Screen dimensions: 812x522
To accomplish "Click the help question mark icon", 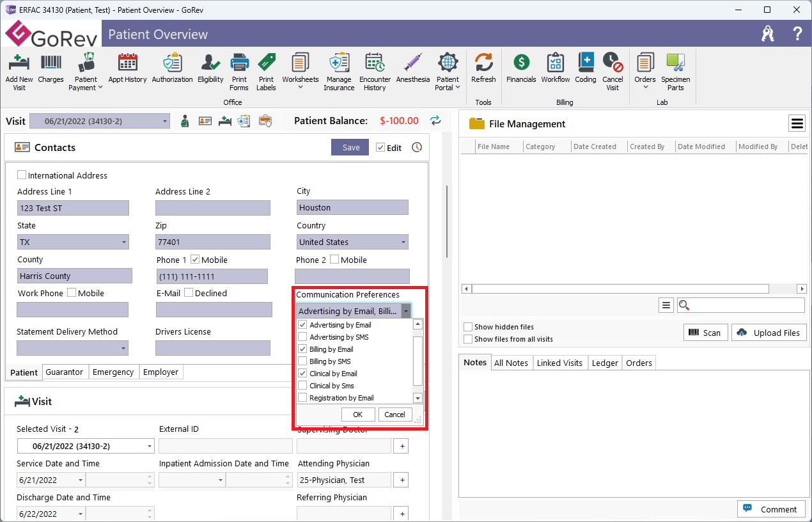I will click(x=797, y=34).
